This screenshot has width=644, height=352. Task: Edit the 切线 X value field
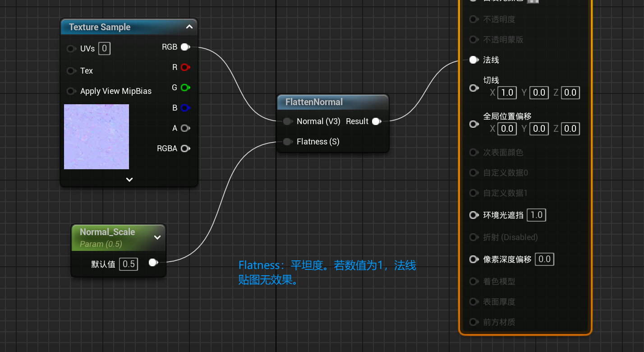[507, 93]
